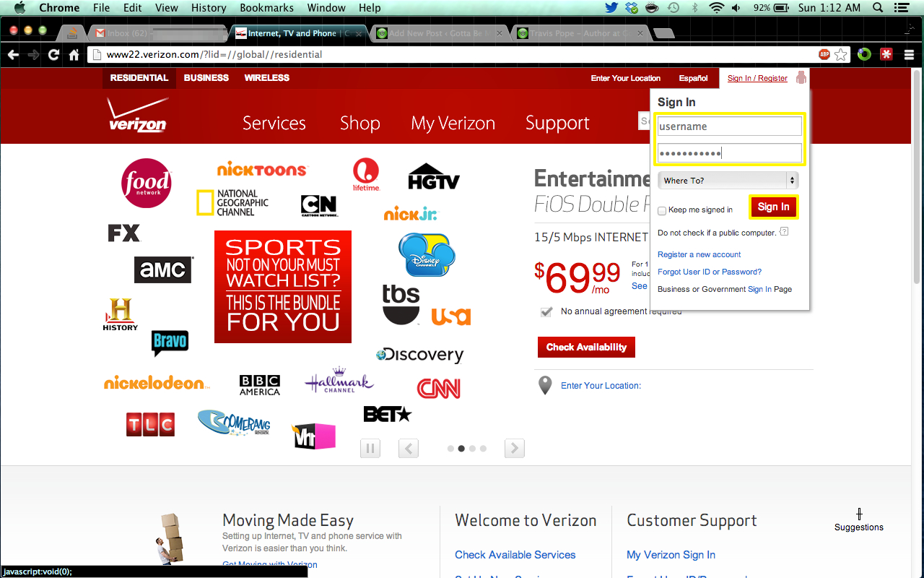This screenshot has width=924, height=578.
Task: Open the Support navigation menu
Action: pyautogui.click(x=557, y=124)
